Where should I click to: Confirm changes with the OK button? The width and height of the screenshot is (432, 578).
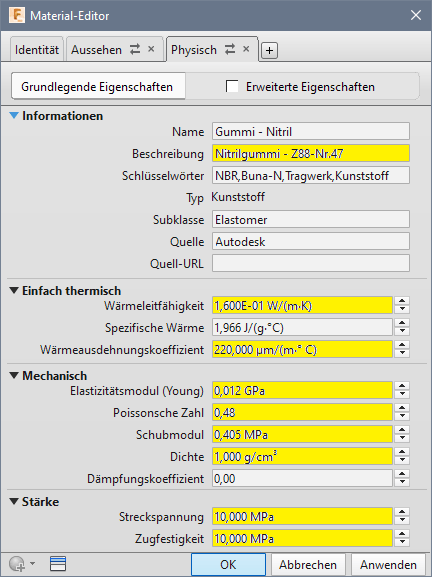228,564
